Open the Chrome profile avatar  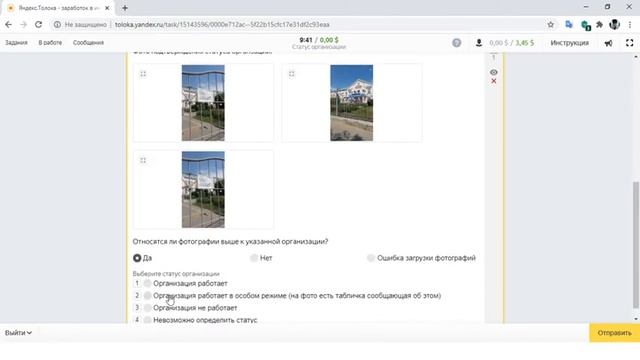614,24
